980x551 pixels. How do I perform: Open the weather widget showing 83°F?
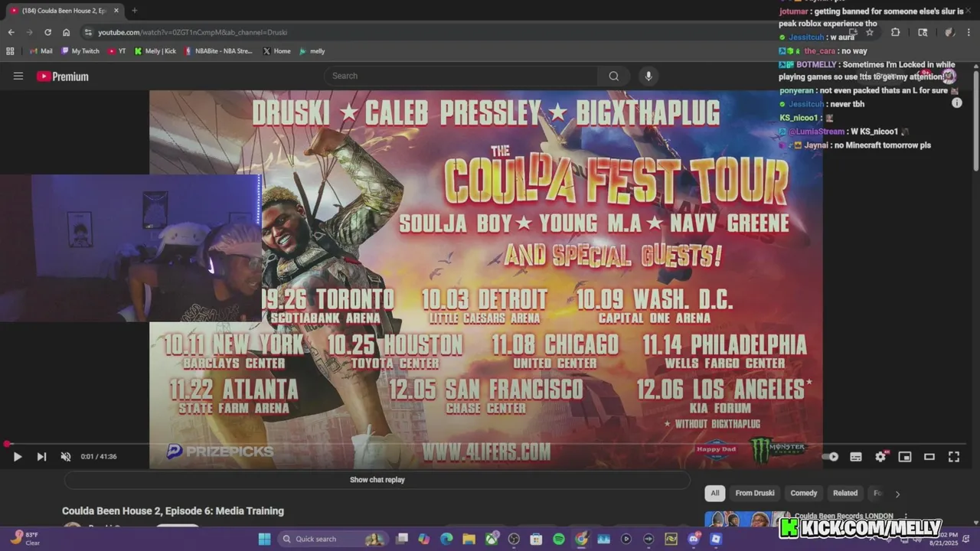25,539
